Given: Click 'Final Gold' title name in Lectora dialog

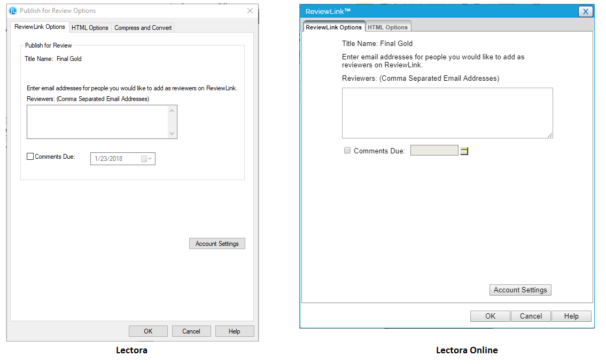Looking at the screenshot, I should coord(69,59).
